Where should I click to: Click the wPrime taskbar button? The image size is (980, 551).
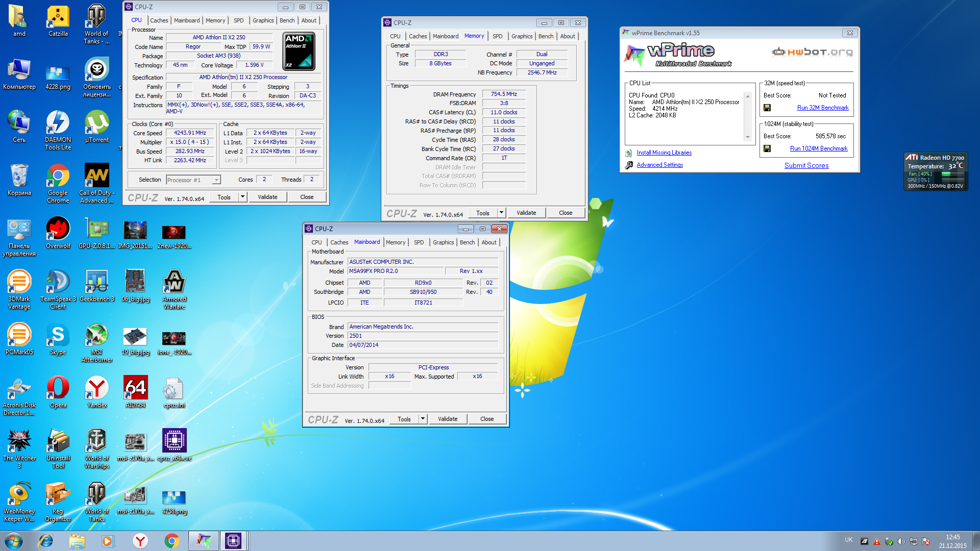203,541
